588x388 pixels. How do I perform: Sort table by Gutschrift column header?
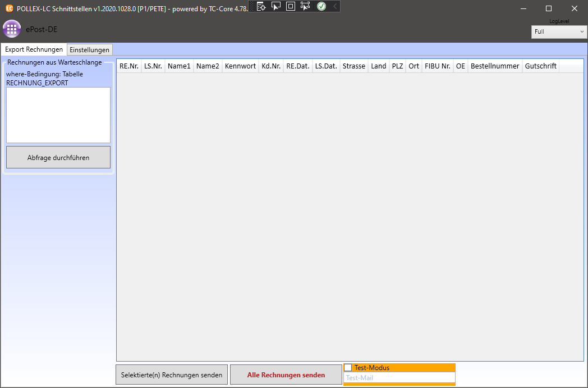[x=540, y=66]
